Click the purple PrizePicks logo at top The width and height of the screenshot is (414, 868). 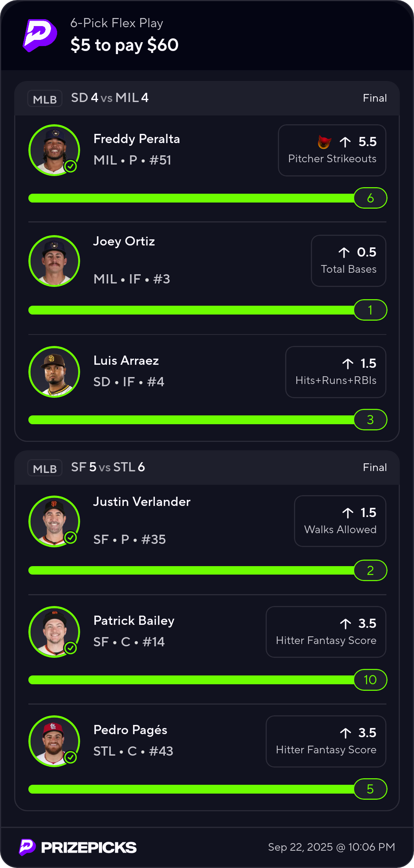[x=40, y=35]
